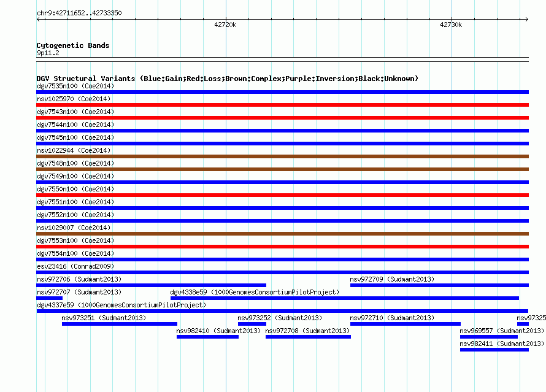Select the blue bar of nsv972710

point(406,324)
